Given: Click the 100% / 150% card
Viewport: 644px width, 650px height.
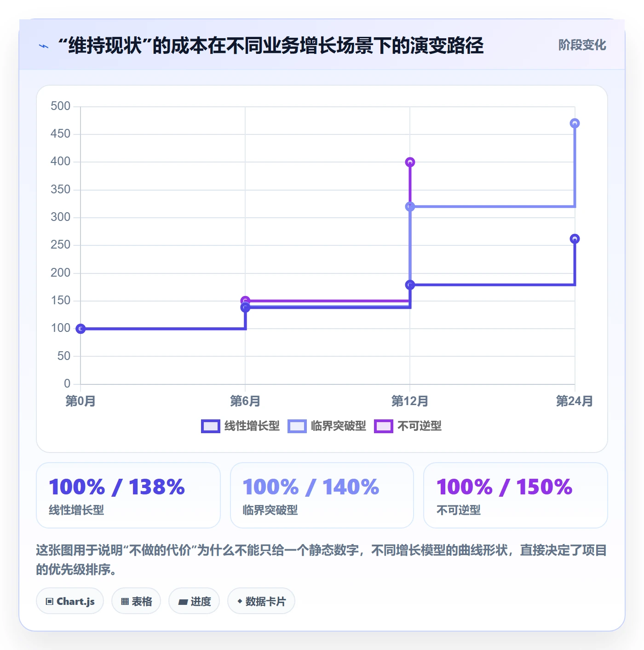Looking at the screenshot, I should tap(516, 495).
